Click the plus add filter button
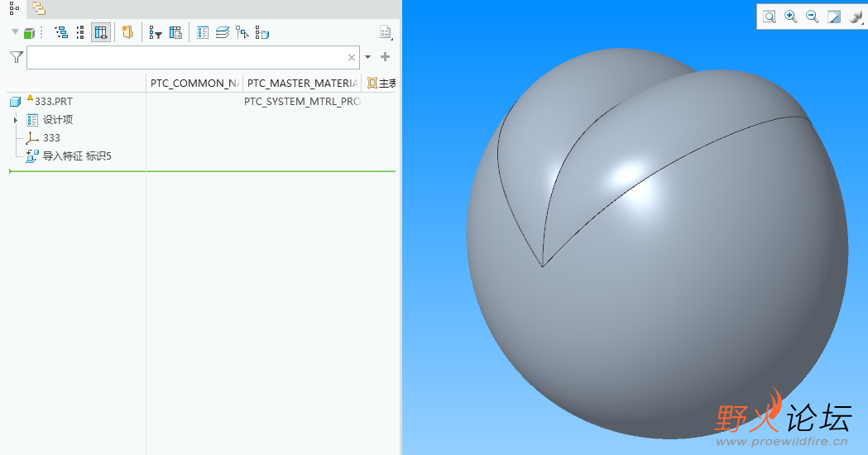Screen dimensions: 868x455 tap(386, 56)
